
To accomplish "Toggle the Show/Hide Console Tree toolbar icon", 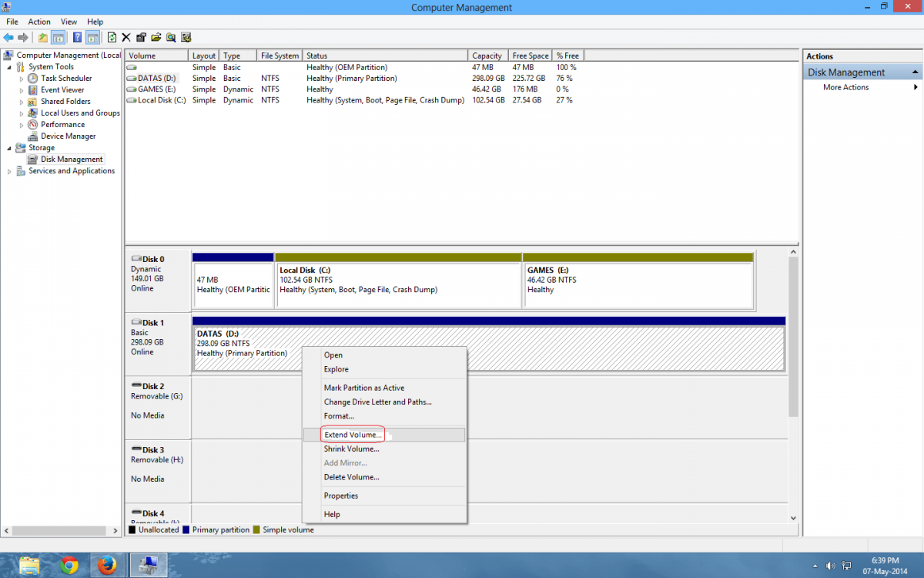I will coord(59,37).
